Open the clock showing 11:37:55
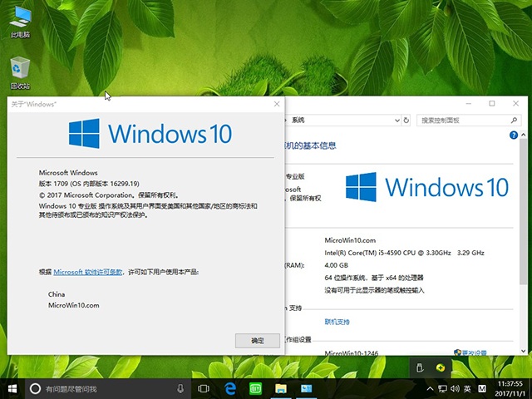 [510, 389]
